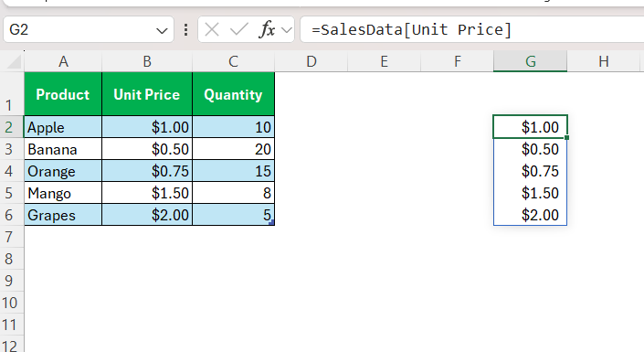
Task: Select Apple quantity cell 10
Action: 233,127
